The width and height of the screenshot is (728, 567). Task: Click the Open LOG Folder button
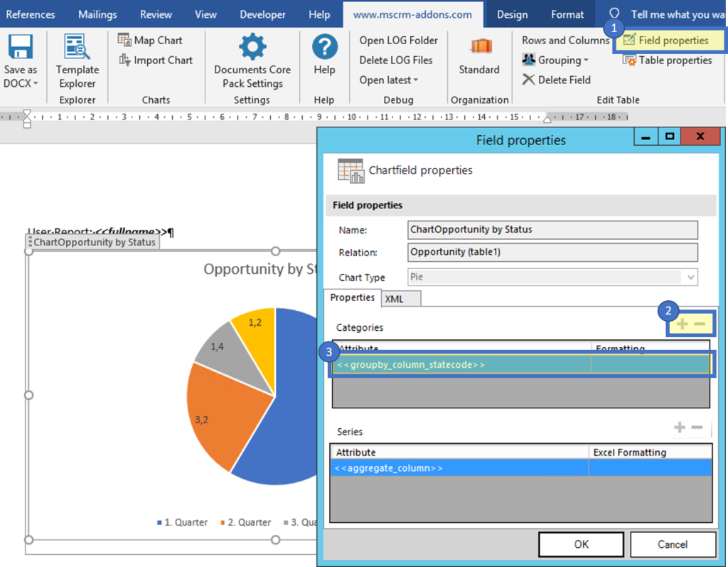click(x=397, y=40)
